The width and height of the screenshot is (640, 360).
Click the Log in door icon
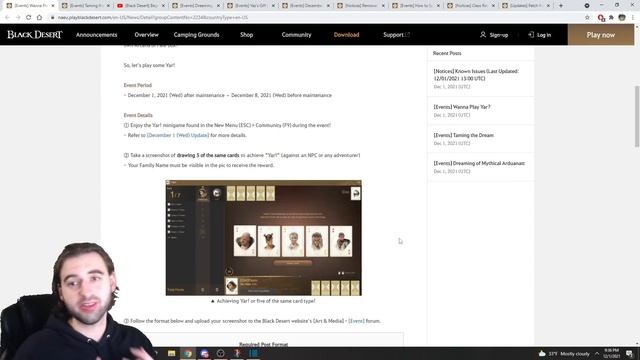tap(531, 35)
